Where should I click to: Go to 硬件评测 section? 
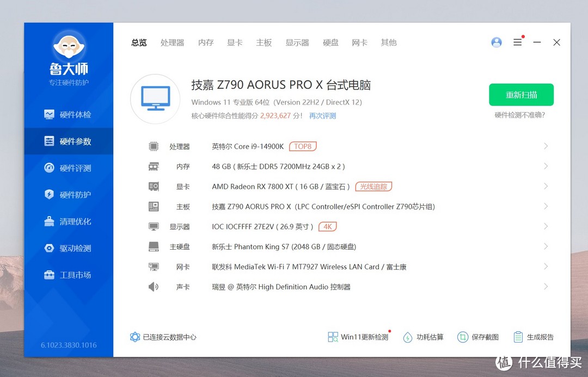tap(68, 168)
